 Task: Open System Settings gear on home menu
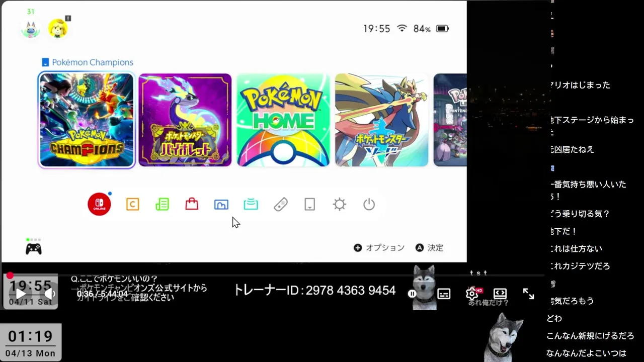click(x=340, y=204)
